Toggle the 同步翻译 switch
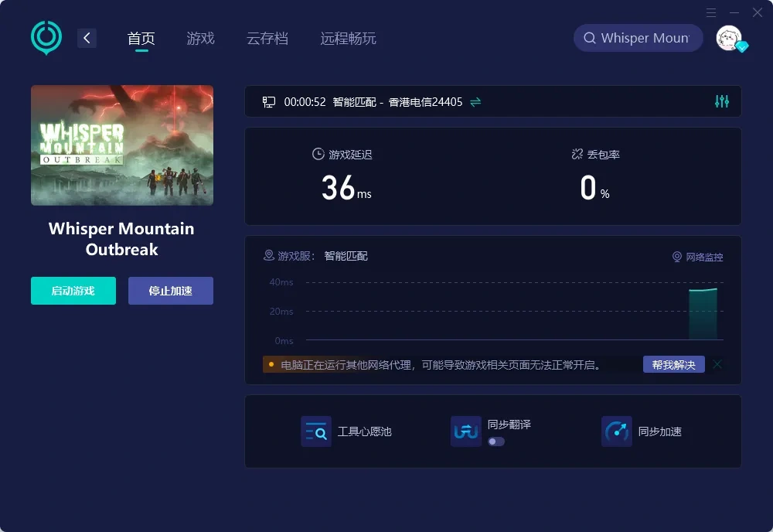This screenshot has width=773, height=532. (496, 442)
